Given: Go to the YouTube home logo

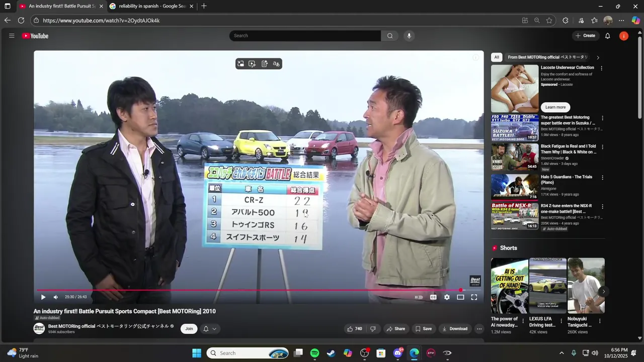Looking at the screenshot, I should coord(35,36).
